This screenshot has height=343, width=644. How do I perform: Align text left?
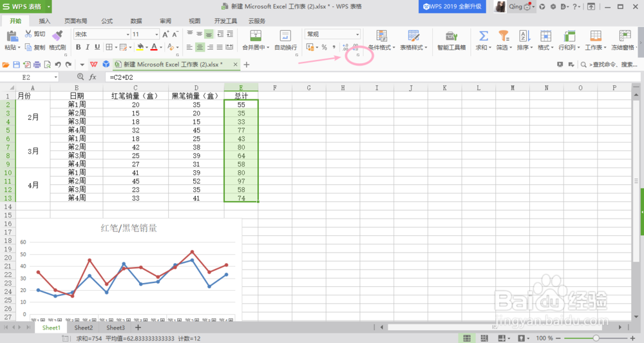click(x=189, y=47)
